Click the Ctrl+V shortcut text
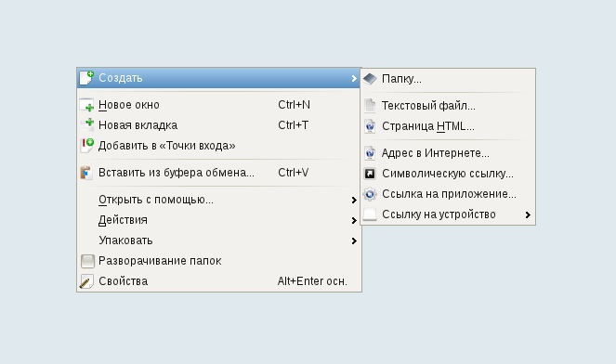The height and width of the screenshot is (364, 616). [293, 173]
